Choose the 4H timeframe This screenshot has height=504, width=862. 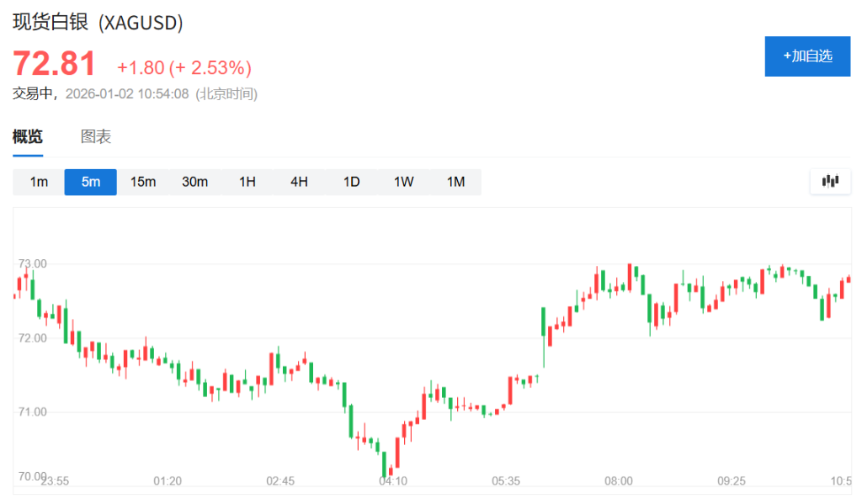[299, 181]
